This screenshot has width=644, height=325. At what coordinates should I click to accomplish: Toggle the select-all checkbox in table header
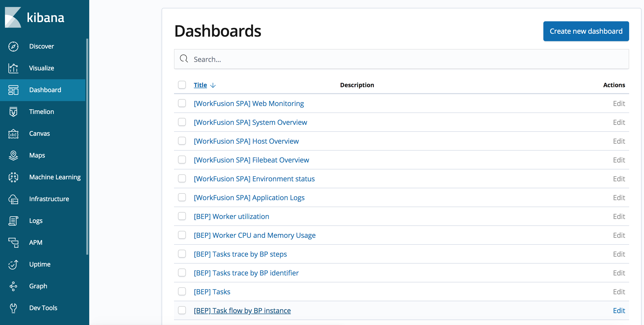182,85
